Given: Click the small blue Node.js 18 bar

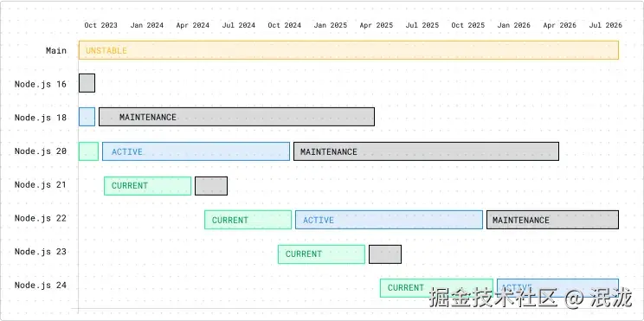Looking at the screenshot, I should pos(87,117).
